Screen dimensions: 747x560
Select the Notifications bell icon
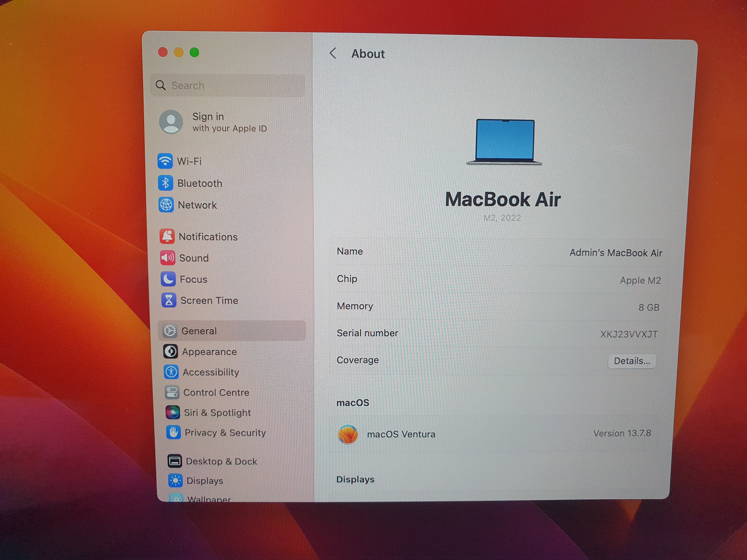(167, 236)
